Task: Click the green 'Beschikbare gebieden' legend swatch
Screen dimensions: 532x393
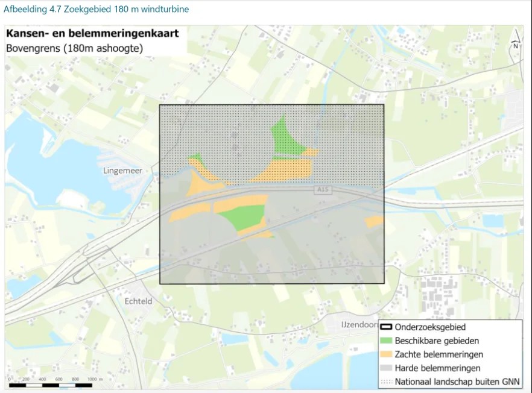Action: coord(386,341)
